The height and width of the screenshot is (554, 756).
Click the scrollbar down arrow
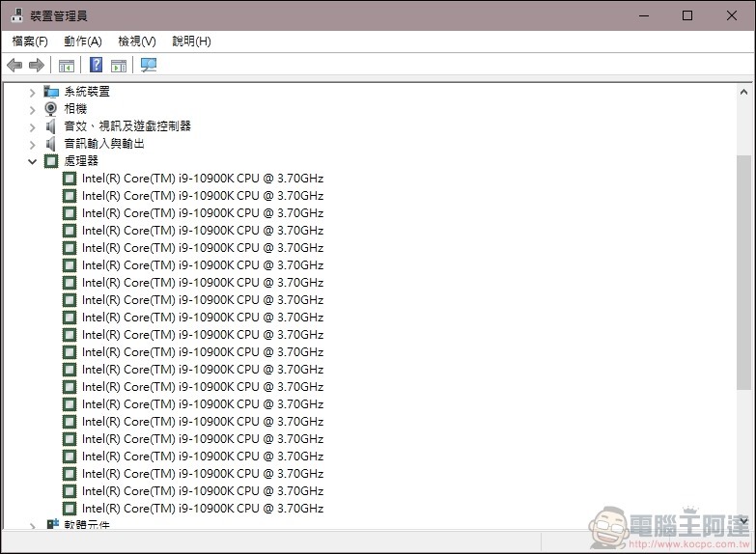tap(743, 521)
